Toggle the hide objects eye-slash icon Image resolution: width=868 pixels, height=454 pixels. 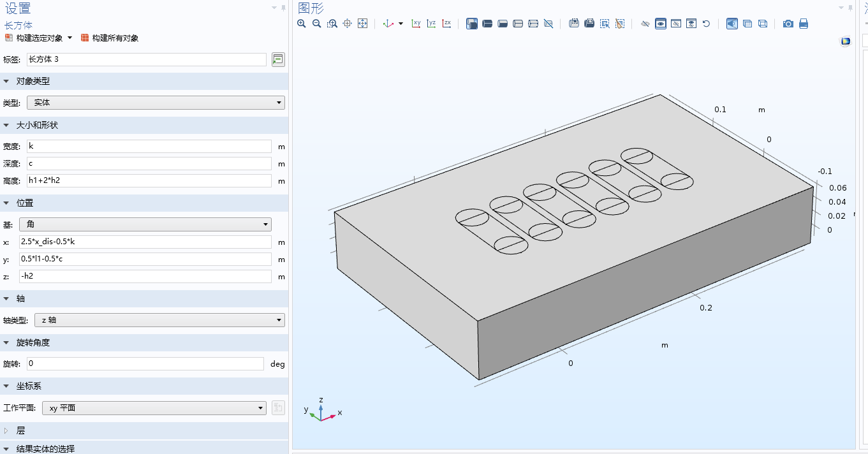pyautogui.click(x=645, y=24)
